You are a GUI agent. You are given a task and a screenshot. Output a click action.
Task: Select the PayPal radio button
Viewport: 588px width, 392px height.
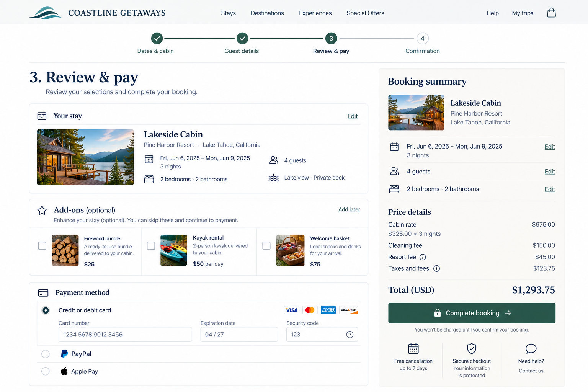click(x=46, y=354)
